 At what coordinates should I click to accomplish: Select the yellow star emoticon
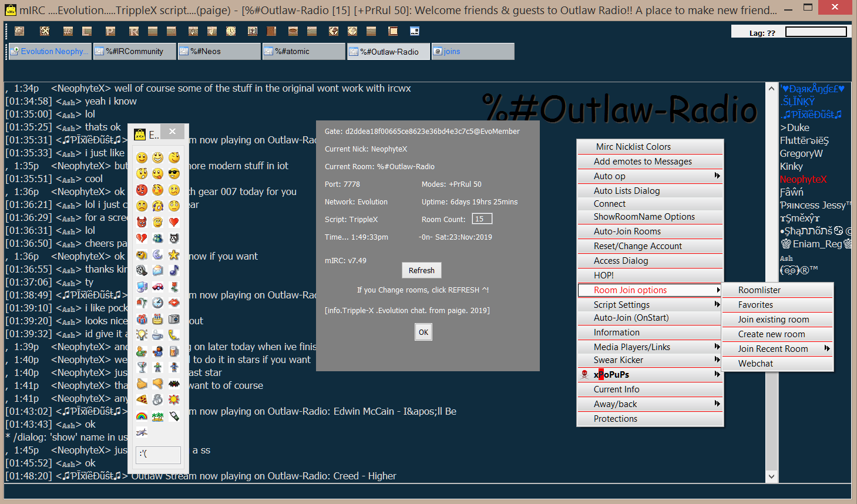tap(174, 254)
